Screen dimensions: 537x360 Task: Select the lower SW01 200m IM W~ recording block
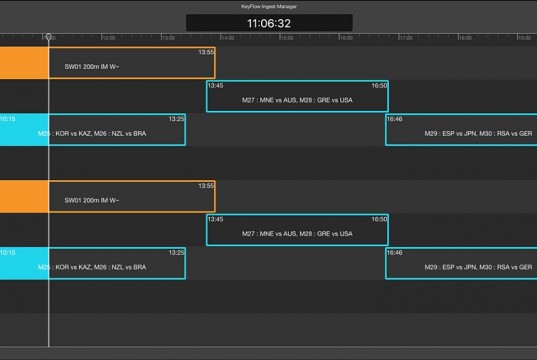(x=108, y=197)
